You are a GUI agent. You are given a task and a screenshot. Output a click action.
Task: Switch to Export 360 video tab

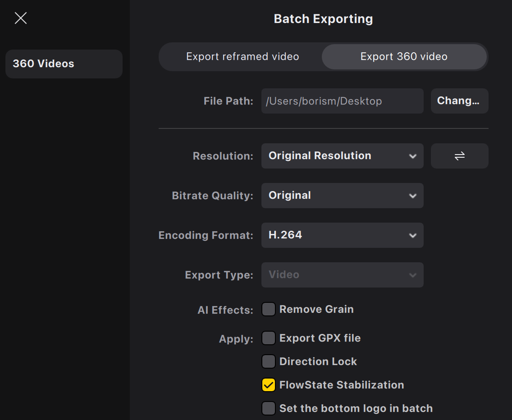404,56
